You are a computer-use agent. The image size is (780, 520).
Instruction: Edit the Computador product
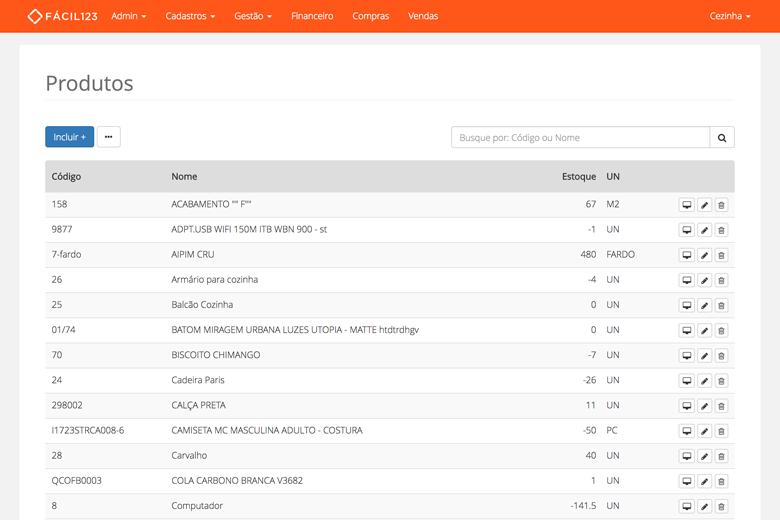click(x=704, y=506)
